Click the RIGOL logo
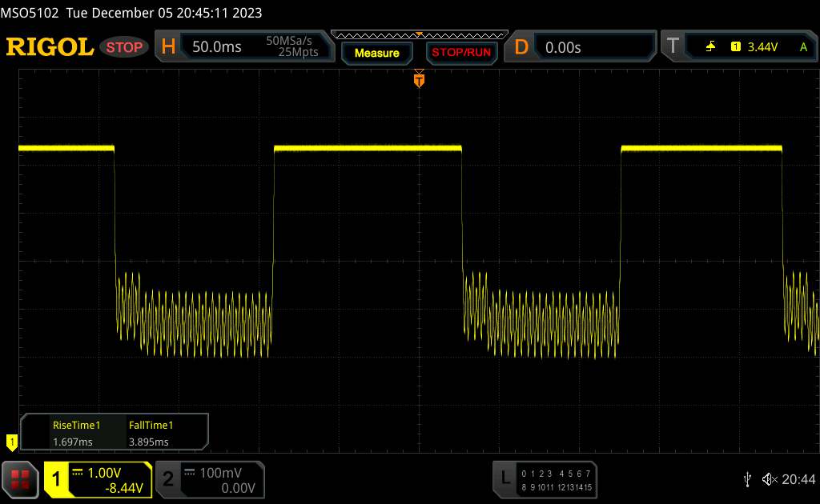Screen dimensions: 820x504 50,47
